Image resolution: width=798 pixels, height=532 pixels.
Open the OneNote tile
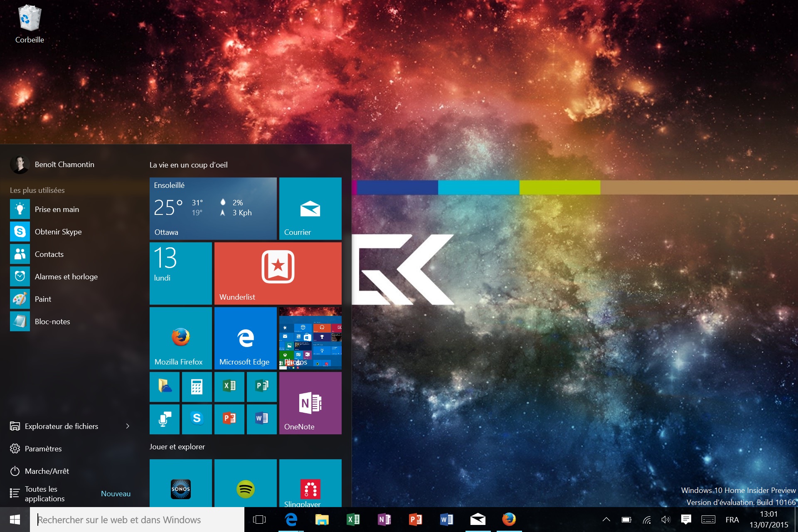click(x=310, y=403)
